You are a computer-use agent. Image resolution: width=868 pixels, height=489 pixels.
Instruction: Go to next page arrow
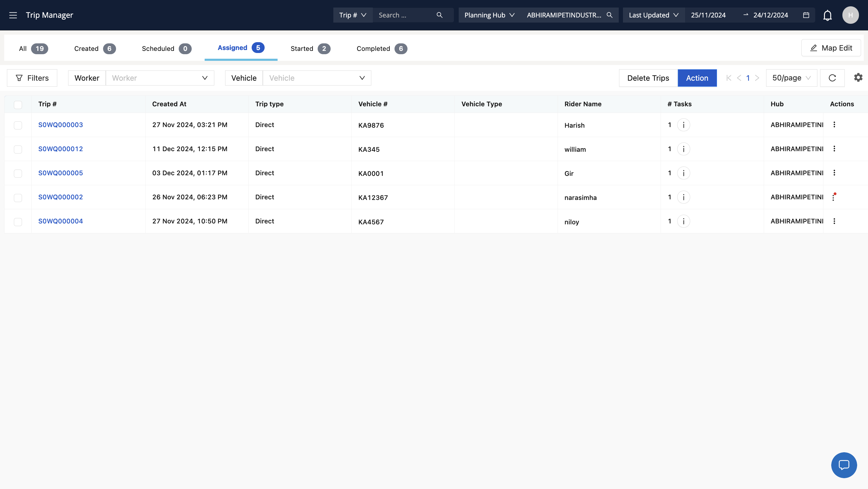(757, 78)
